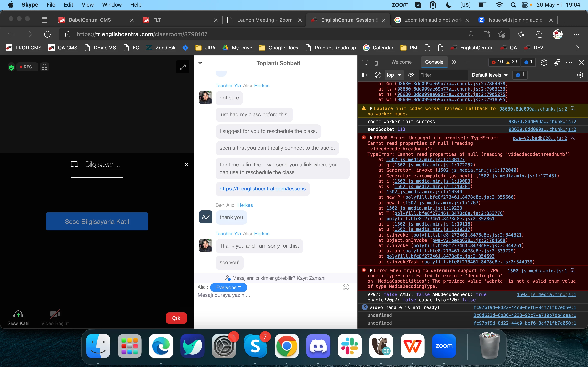
Task: Collapse the chat panel with chevron
Action: pos(200,63)
